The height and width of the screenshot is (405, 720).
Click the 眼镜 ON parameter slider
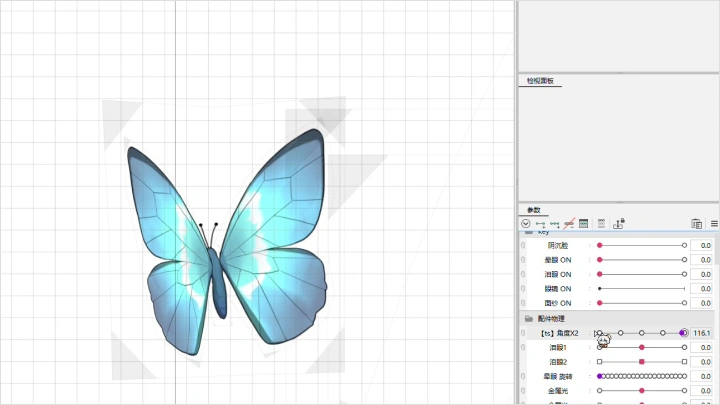tap(641, 289)
